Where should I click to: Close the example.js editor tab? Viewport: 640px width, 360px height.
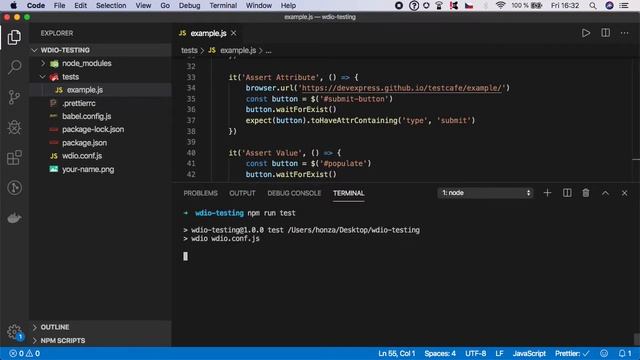pos(233,33)
